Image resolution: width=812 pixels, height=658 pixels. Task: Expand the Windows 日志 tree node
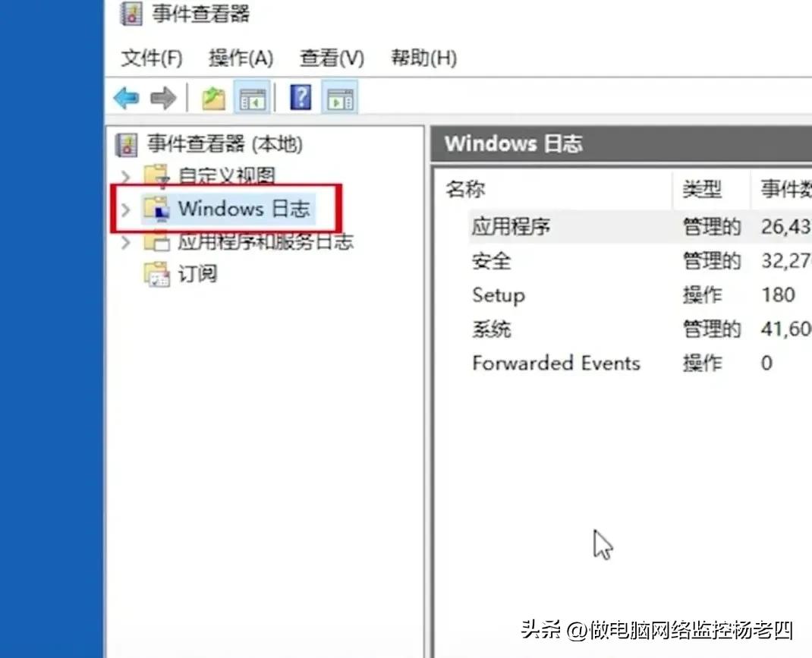pos(125,209)
